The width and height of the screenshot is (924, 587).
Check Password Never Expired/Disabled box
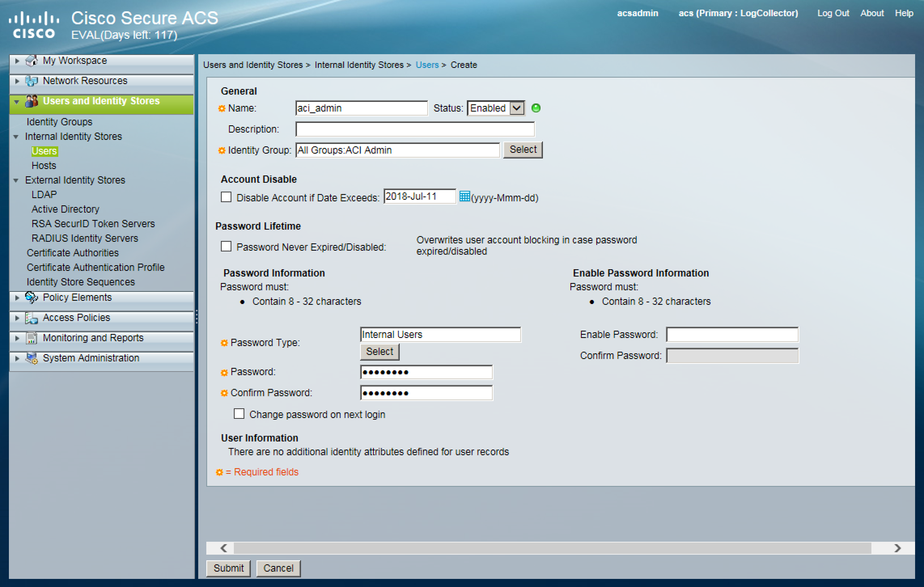point(226,247)
